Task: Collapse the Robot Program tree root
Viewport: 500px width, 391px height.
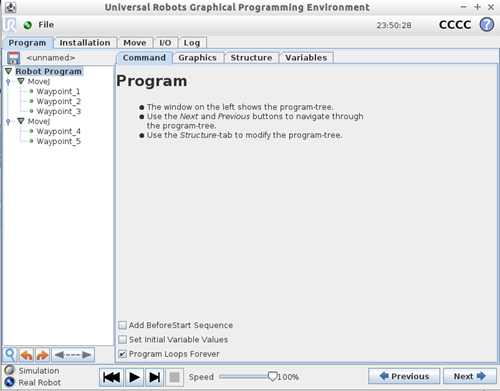Action: tap(9, 71)
